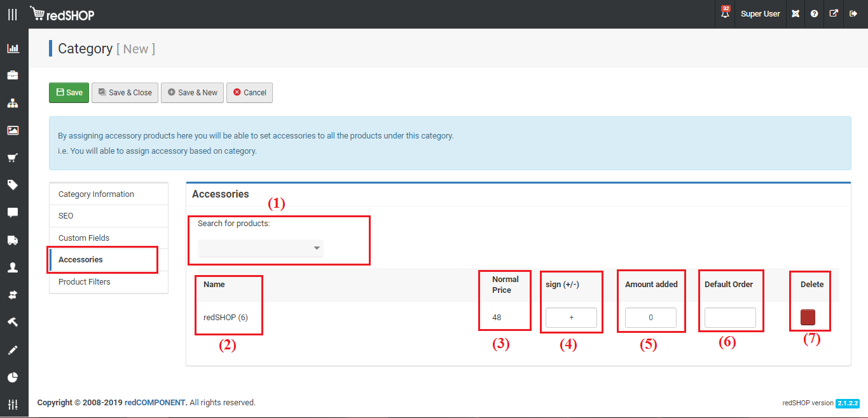Image resolution: width=868 pixels, height=418 pixels.
Task: Click the Amount added input field
Action: 651,318
